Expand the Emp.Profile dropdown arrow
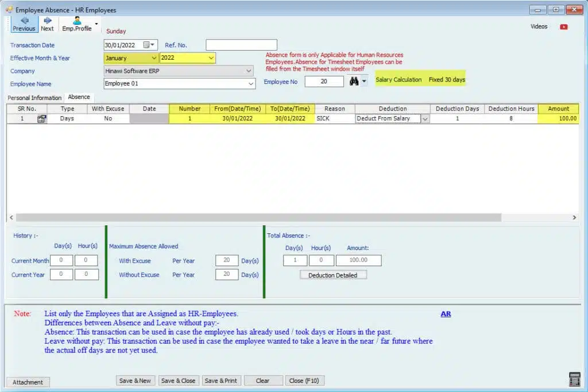588x392 pixels. click(96, 24)
